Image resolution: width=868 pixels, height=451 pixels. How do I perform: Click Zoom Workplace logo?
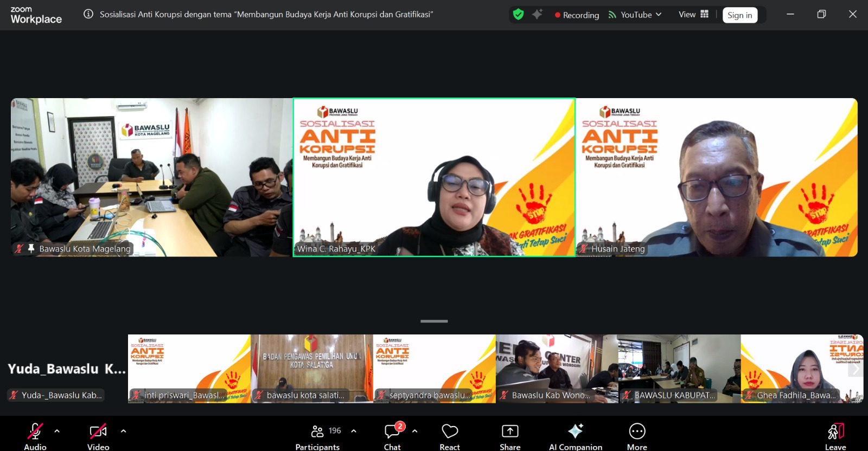[x=36, y=15]
